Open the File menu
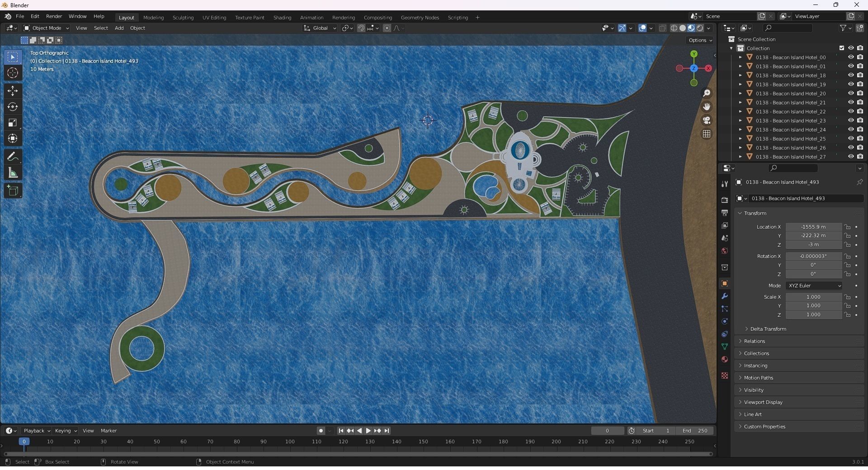Screen dimensions: 868x470 pos(20,16)
